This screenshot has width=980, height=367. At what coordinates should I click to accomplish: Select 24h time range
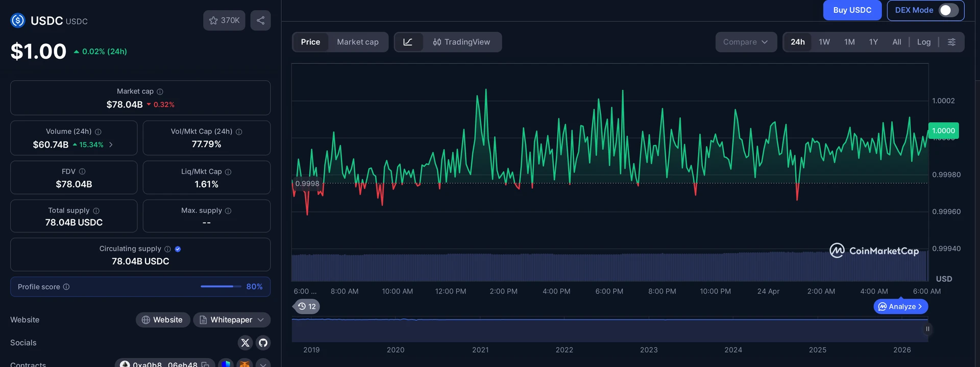pyautogui.click(x=798, y=42)
